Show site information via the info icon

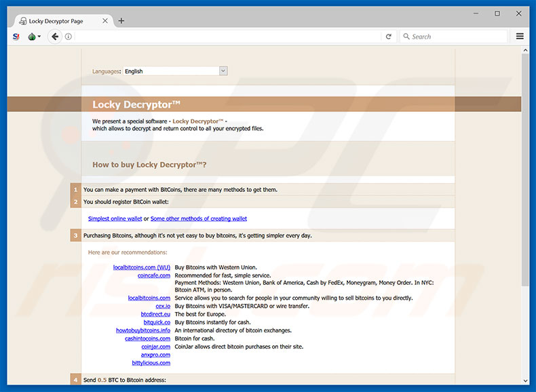(x=69, y=37)
